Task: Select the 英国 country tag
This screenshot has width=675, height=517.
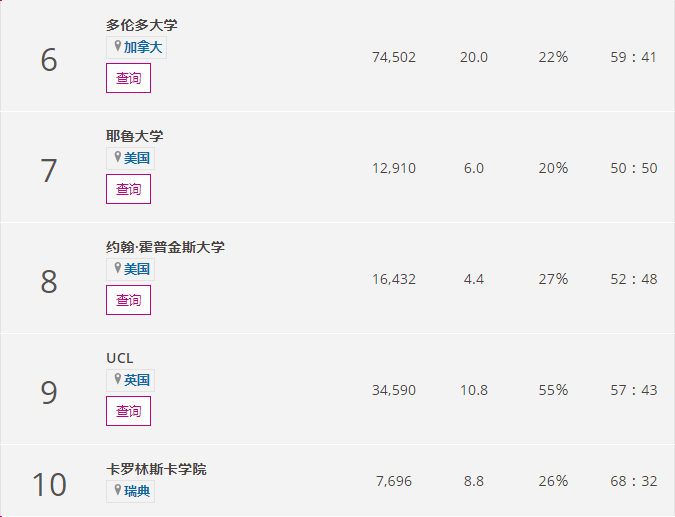Action: click(x=137, y=381)
